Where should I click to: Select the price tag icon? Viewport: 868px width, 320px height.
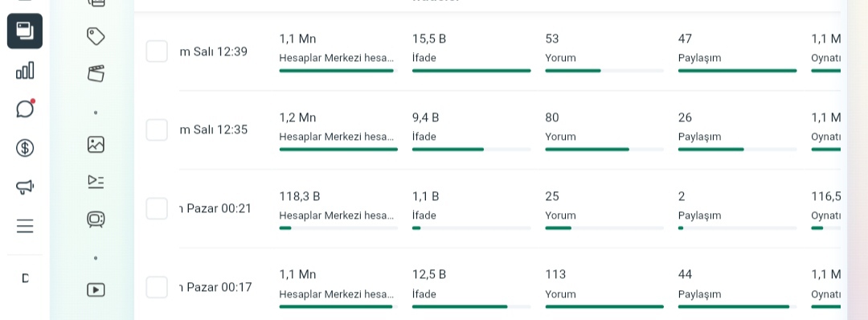click(x=96, y=36)
